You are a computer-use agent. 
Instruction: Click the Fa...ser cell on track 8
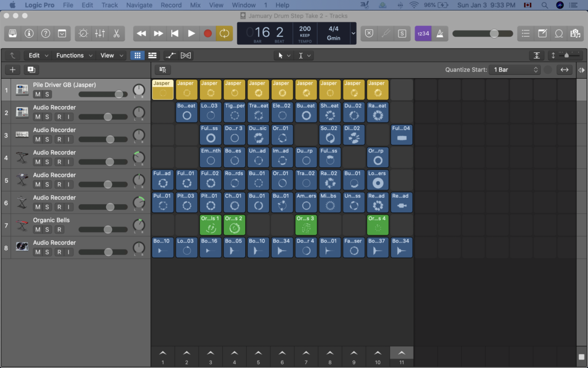[x=354, y=247]
